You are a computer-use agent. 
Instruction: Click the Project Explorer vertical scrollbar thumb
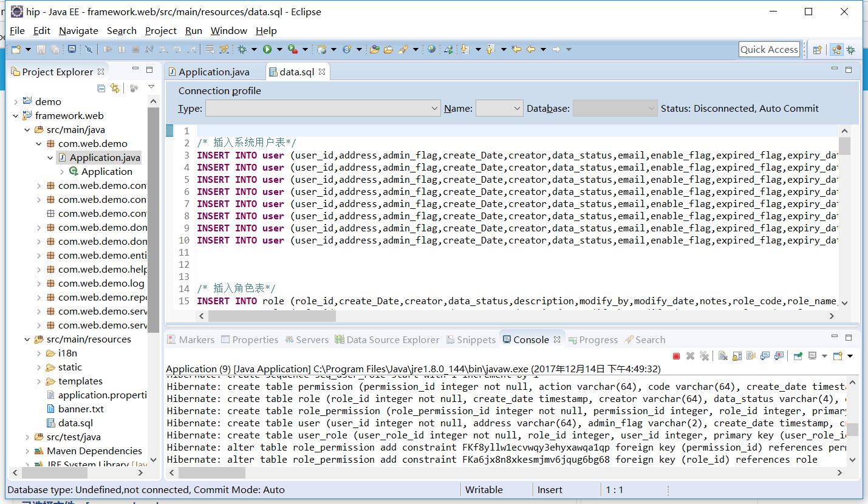pyautogui.click(x=153, y=220)
